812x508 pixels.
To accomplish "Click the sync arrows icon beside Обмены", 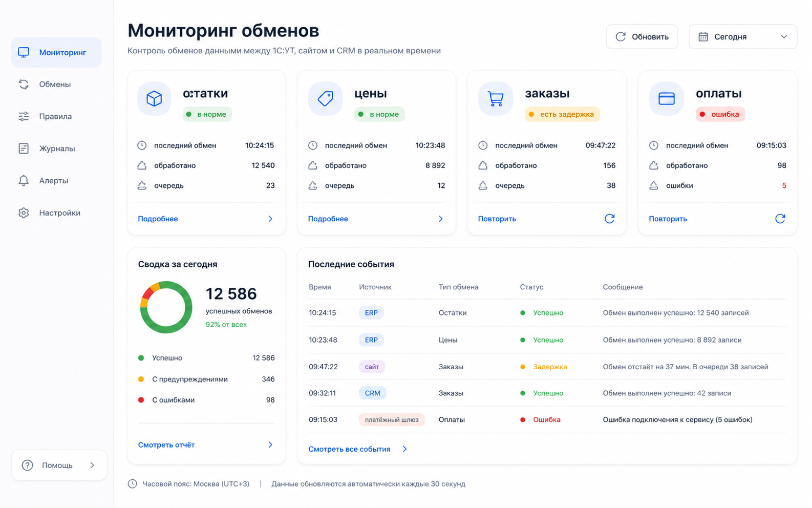I will pyautogui.click(x=24, y=84).
